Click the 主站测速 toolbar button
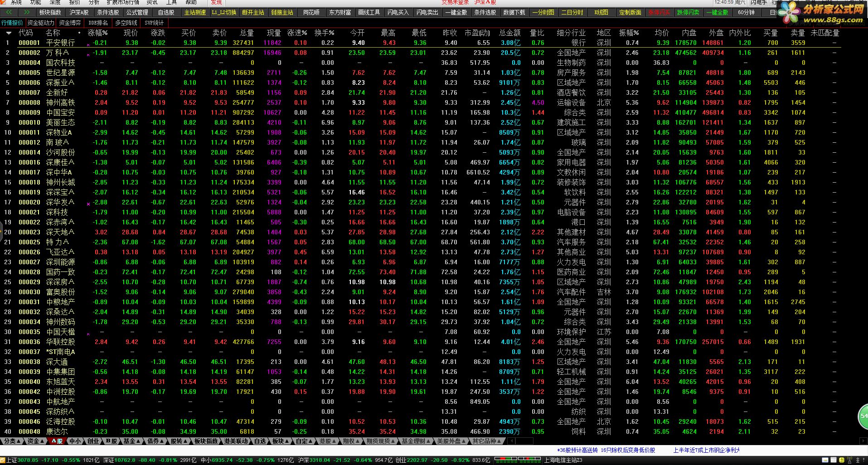This screenshot has width=868, height=465. click(195, 12)
